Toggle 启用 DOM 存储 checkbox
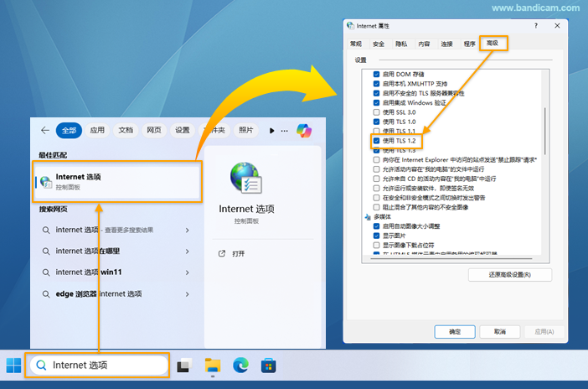The image size is (588, 389). point(376,75)
